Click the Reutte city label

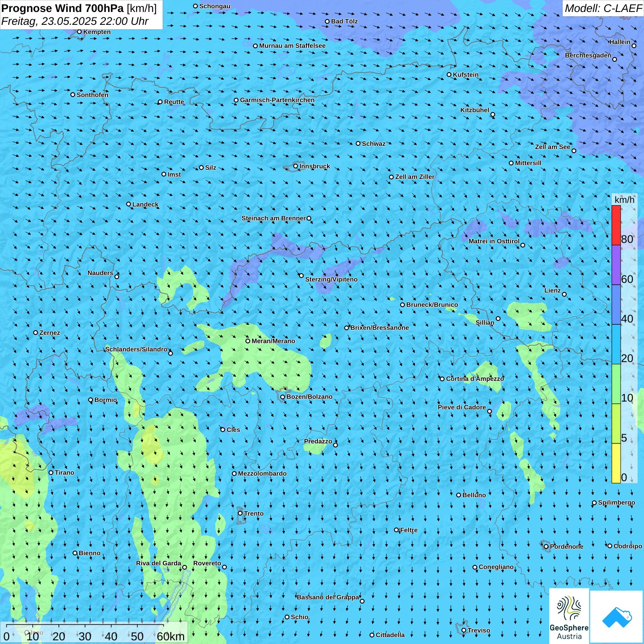[x=174, y=102]
